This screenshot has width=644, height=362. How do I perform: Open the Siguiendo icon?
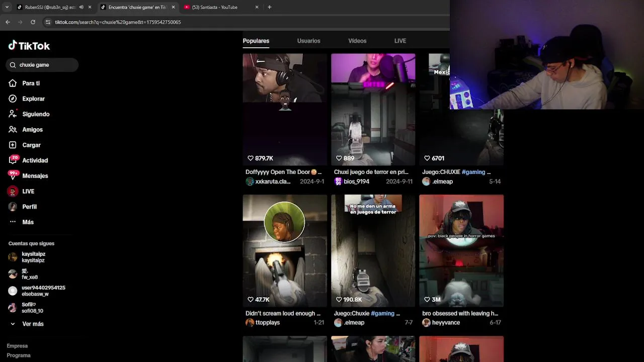(13, 114)
